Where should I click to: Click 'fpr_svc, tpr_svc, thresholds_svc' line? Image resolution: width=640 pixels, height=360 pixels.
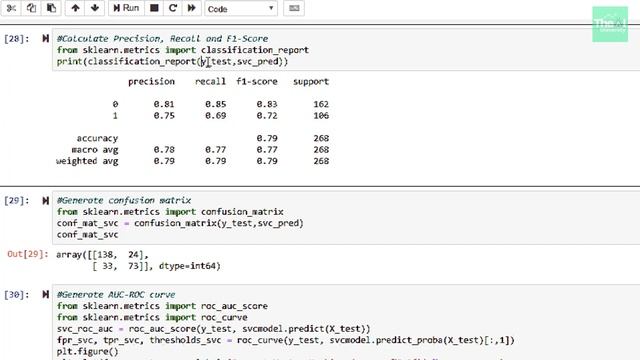tap(286, 340)
